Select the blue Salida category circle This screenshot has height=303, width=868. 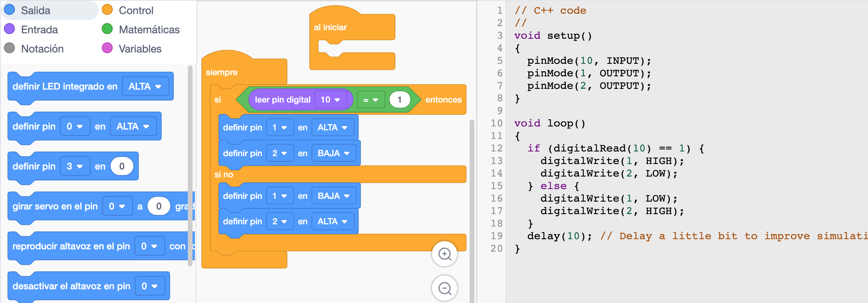pos(9,10)
